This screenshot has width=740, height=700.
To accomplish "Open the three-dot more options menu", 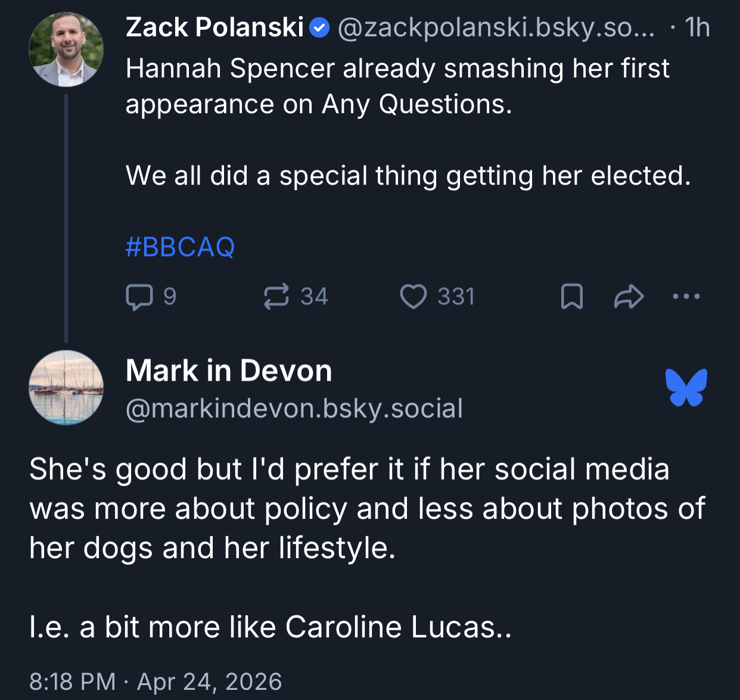I will click(686, 296).
